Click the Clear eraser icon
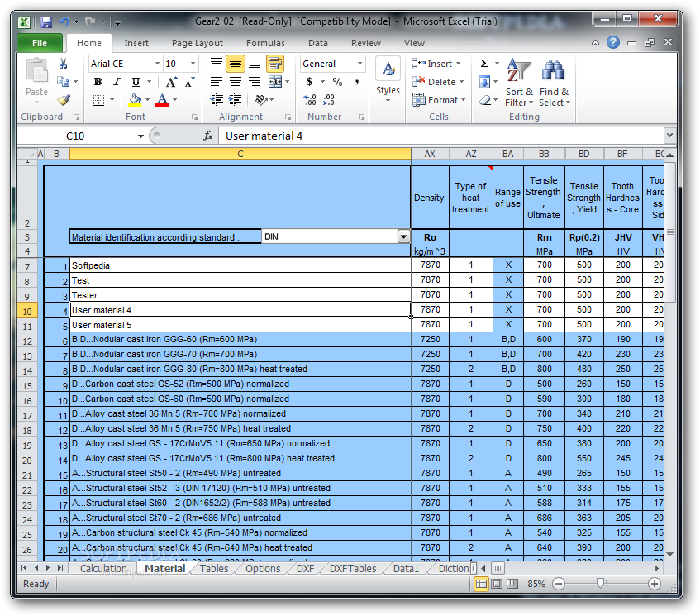Viewport: 700px width, 616px height. point(485,100)
